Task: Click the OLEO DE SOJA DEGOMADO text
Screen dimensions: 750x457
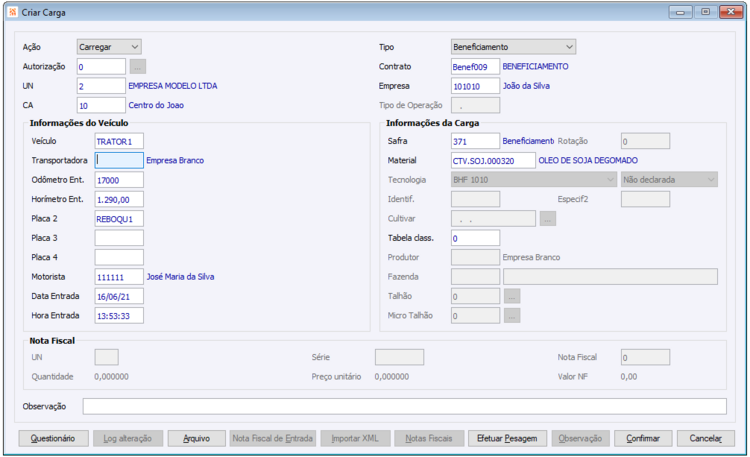Action: click(588, 160)
